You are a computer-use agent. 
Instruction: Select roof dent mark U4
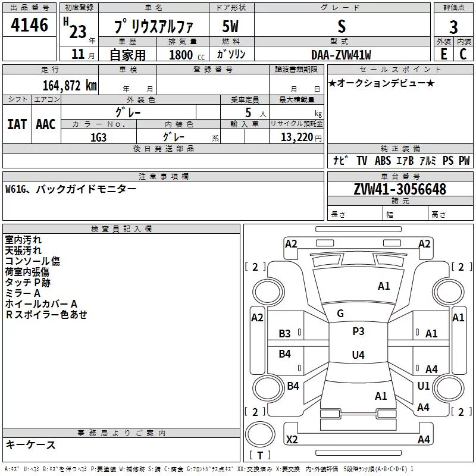(x=358, y=355)
